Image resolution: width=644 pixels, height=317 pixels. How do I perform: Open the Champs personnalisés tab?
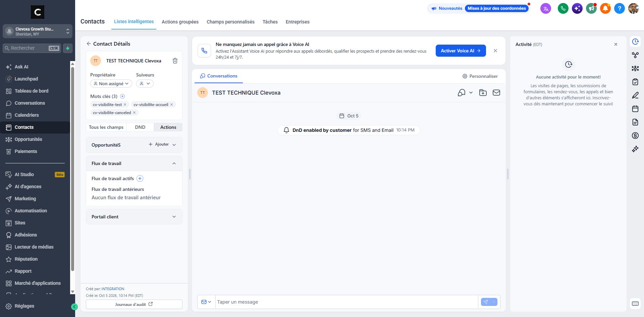point(230,22)
